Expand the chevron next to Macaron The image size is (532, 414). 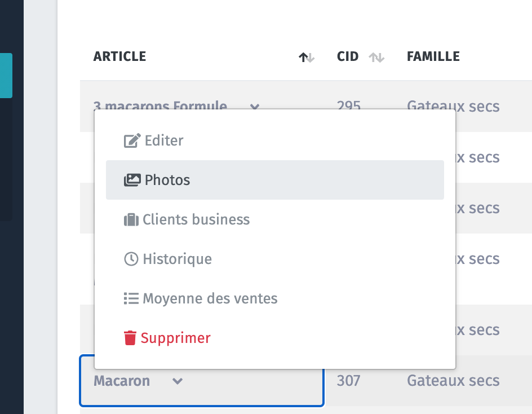tap(178, 381)
